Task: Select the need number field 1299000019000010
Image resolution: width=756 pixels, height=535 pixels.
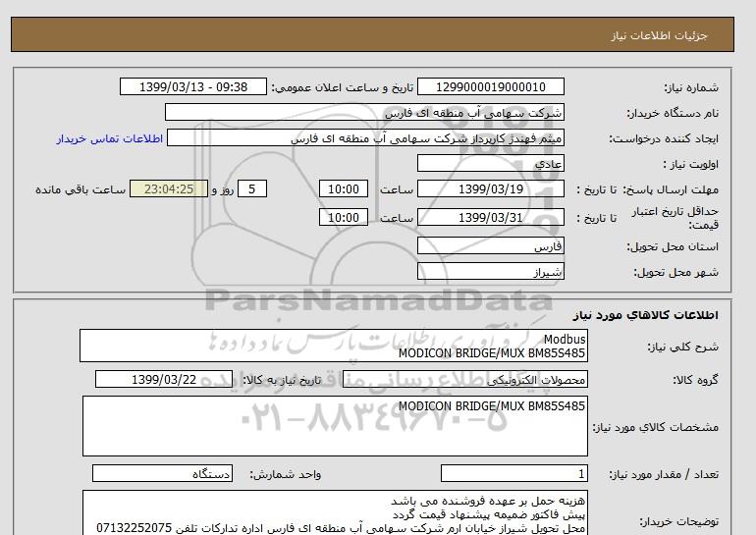Action: [490, 86]
